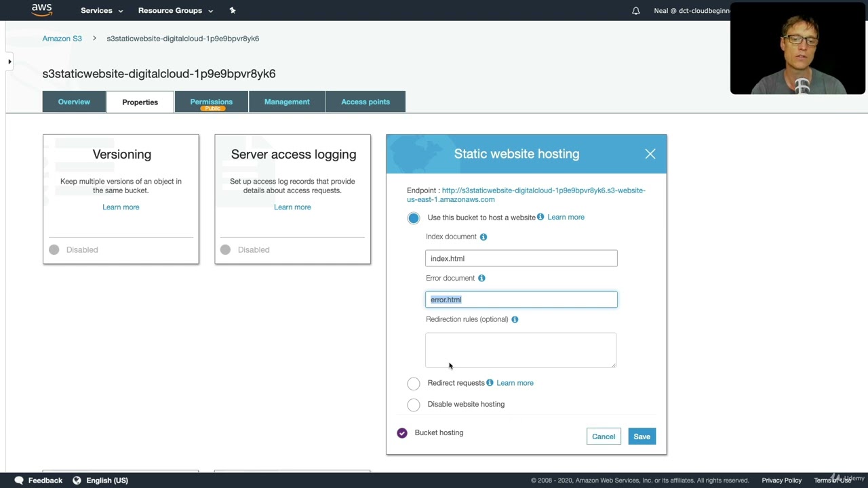Click the bucket name breadcrumb text
Image resolution: width=868 pixels, height=488 pixels.
point(183,39)
